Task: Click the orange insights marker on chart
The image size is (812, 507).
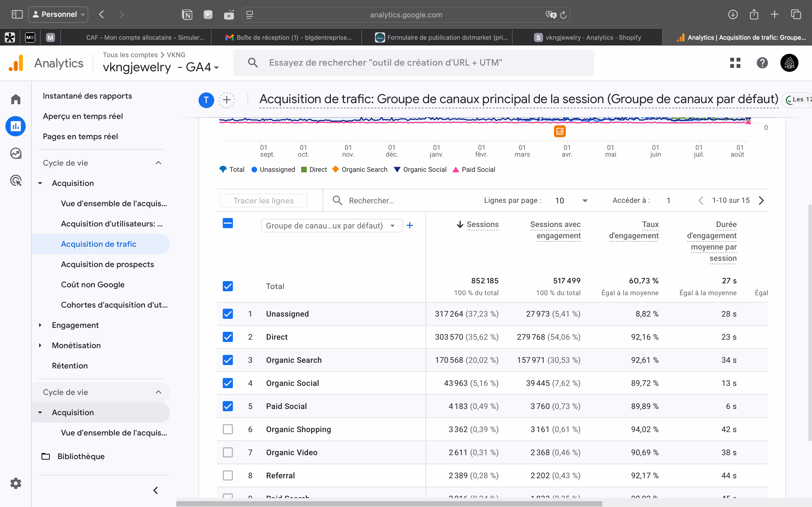Action: [560, 132]
